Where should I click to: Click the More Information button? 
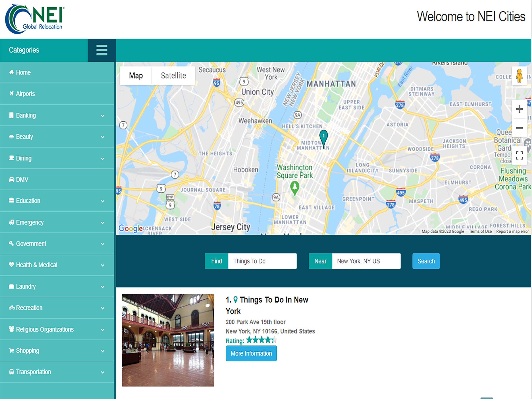[x=251, y=353]
